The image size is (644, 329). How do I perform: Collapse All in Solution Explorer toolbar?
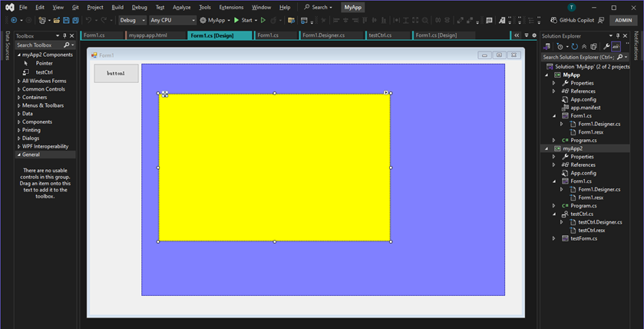click(x=584, y=47)
